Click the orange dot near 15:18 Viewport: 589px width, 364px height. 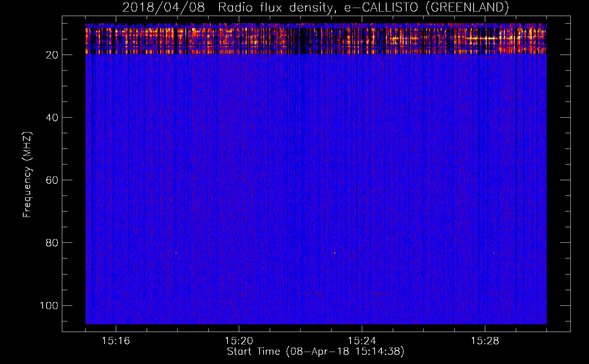coord(176,253)
